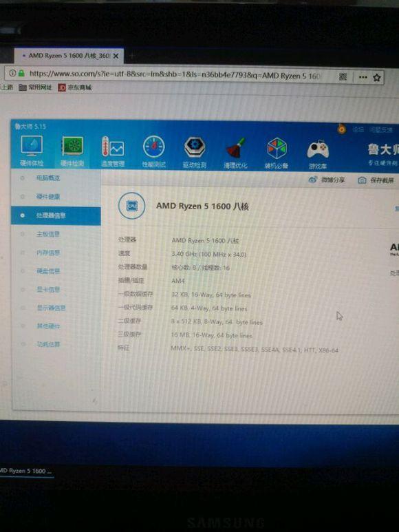Screen dimensions: 399x532
Task: Click the 16 MB, 16-Way L3 cache value
Action: click(x=211, y=336)
